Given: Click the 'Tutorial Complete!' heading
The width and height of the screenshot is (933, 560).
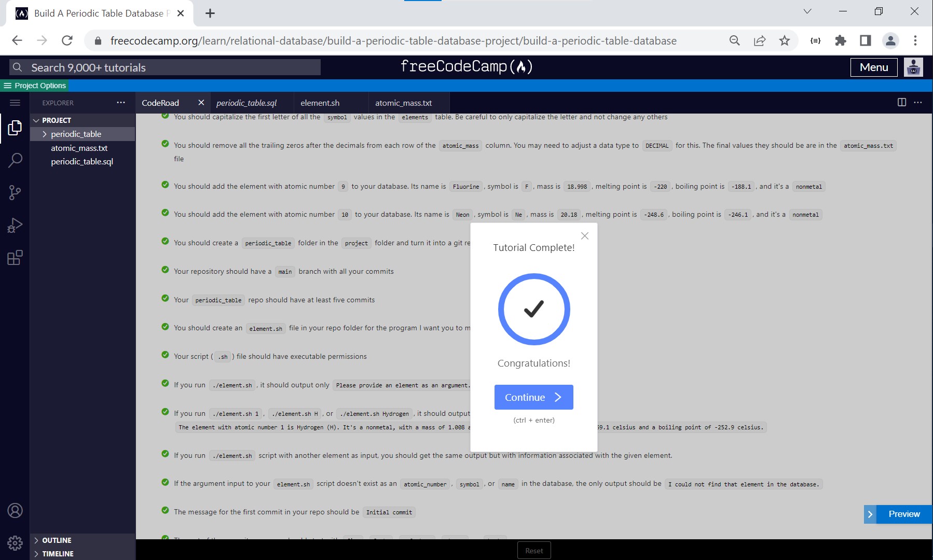Looking at the screenshot, I should pyautogui.click(x=534, y=248).
